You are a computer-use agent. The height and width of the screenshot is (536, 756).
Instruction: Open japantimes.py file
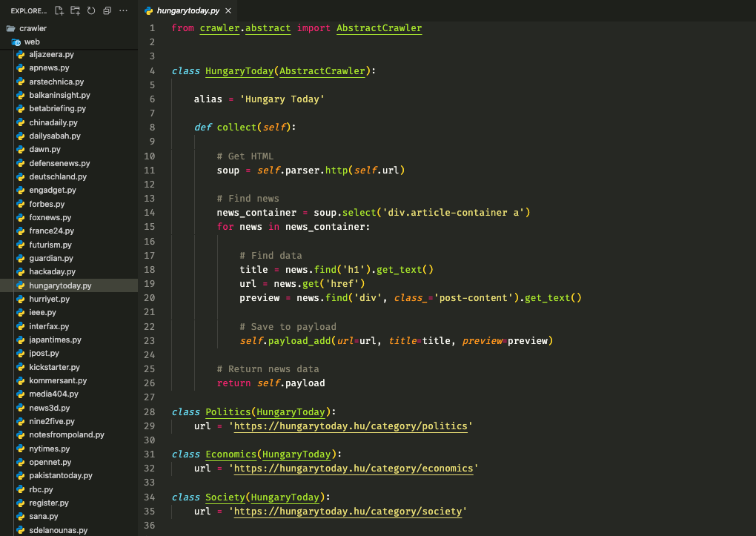tap(69, 340)
